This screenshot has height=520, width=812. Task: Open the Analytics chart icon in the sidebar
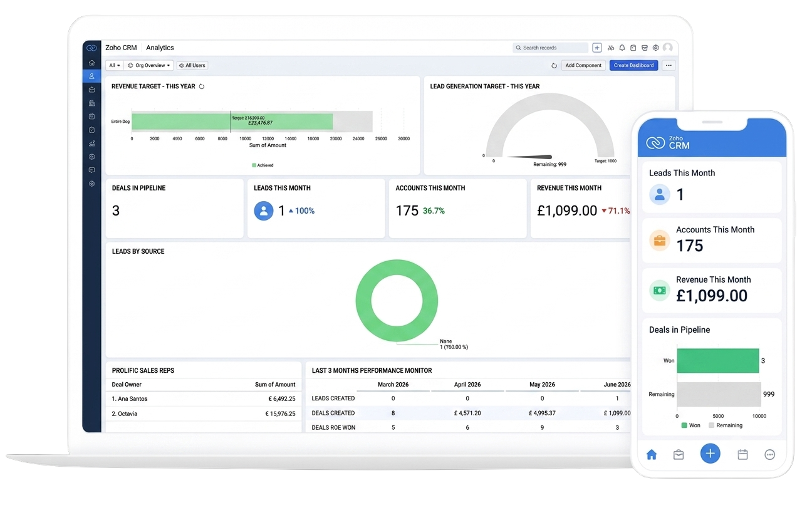[91, 143]
